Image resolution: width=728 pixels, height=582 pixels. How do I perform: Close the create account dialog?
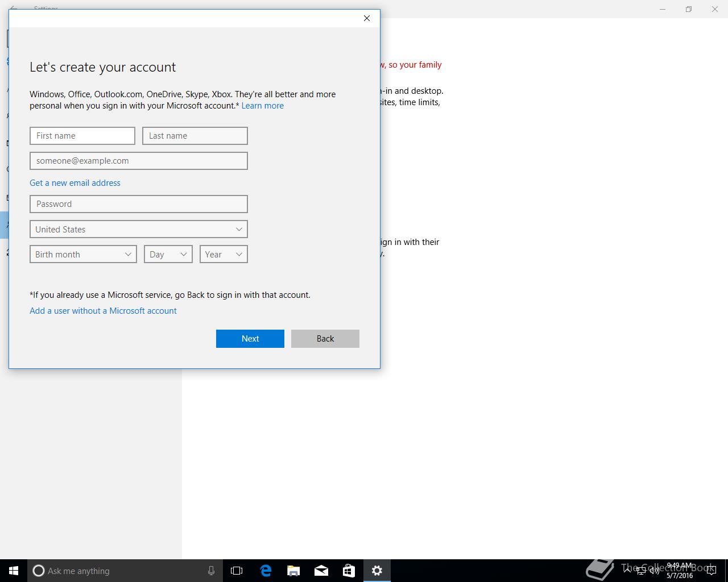pyautogui.click(x=367, y=18)
